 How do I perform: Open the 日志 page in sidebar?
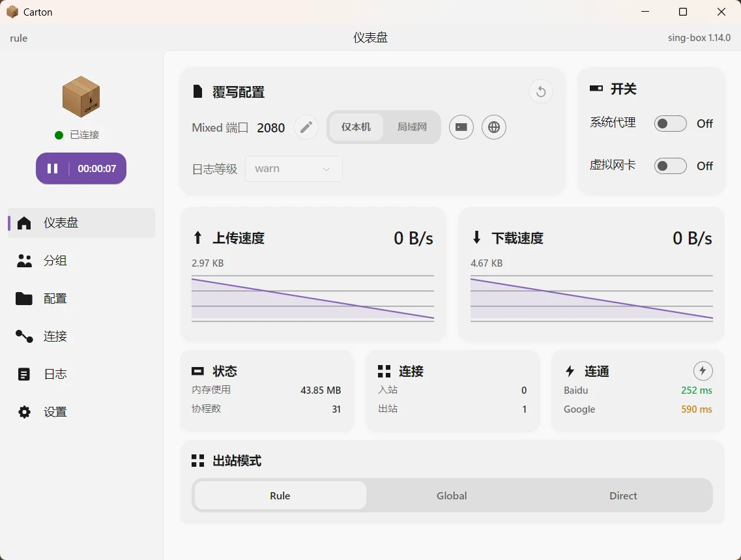tap(81, 374)
